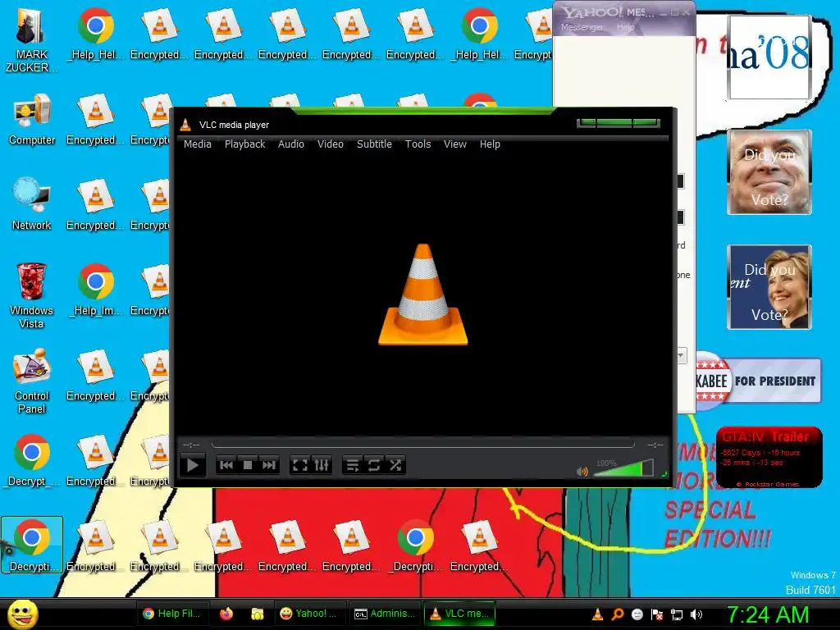Click the smiley Yahoo tray icon
This screenshot has height=630, width=840.
pos(637,614)
